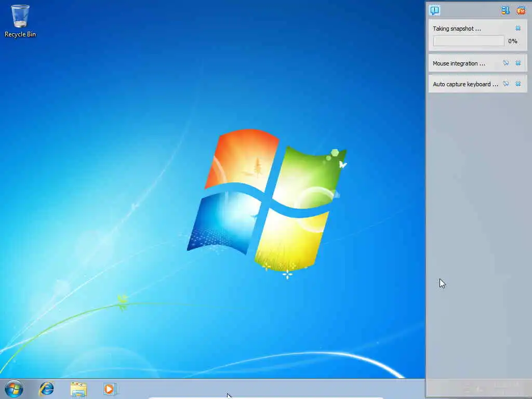Screen dimensions: 532x399
Task: Expand the Mouse integration notification text
Action: click(x=459, y=63)
